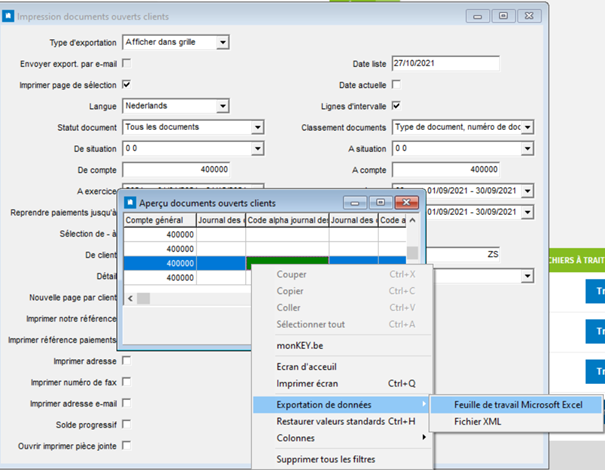
Task: Close the Impression documents ouverts clients window
Action: point(529,16)
